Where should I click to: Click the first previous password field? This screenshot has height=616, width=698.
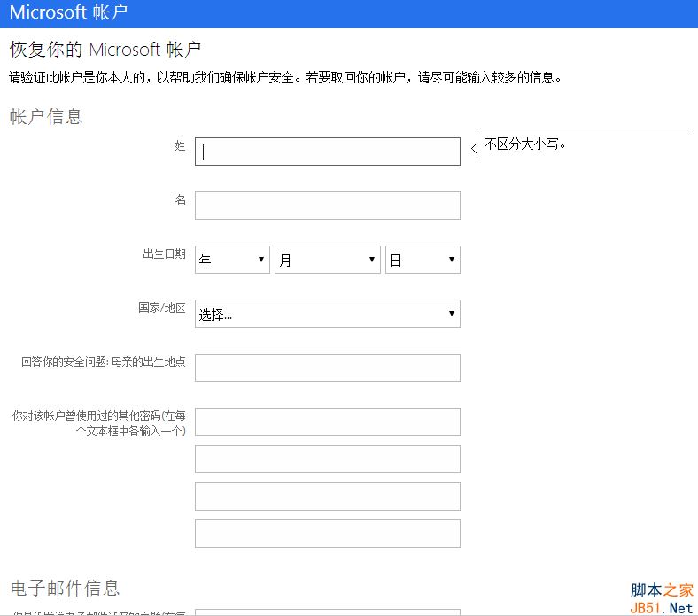click(328, 422)
